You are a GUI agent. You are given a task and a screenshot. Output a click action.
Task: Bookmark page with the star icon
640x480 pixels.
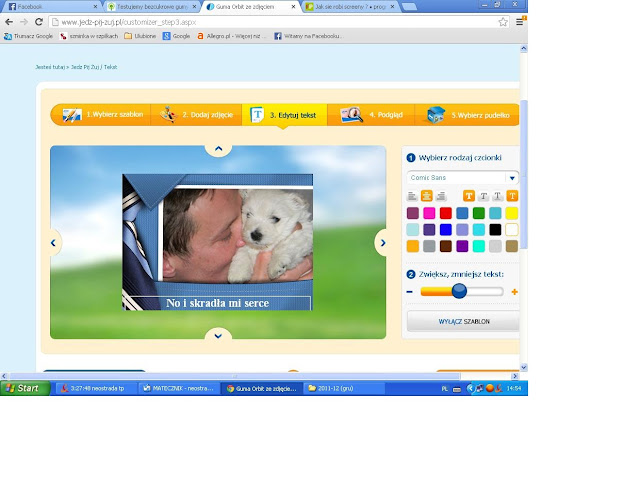tap(503, 22)
